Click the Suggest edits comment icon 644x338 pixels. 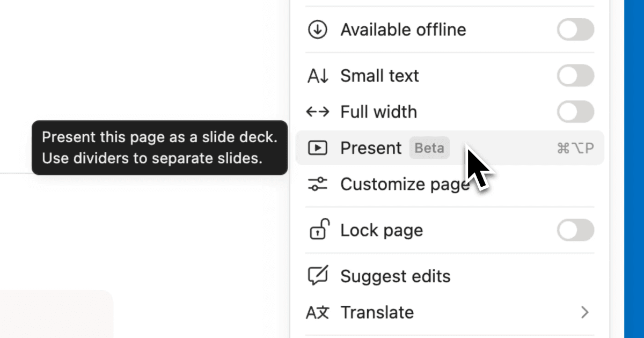tap(318, 276)
